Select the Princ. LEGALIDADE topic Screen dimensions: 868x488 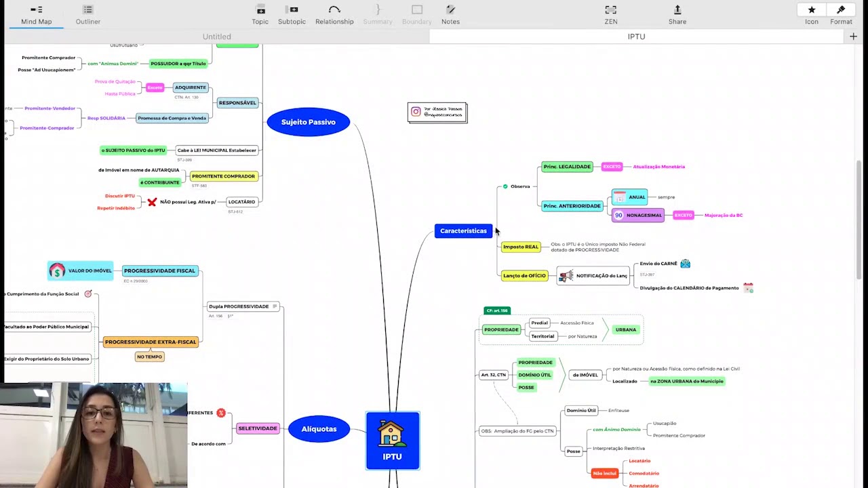click(567, 167)
